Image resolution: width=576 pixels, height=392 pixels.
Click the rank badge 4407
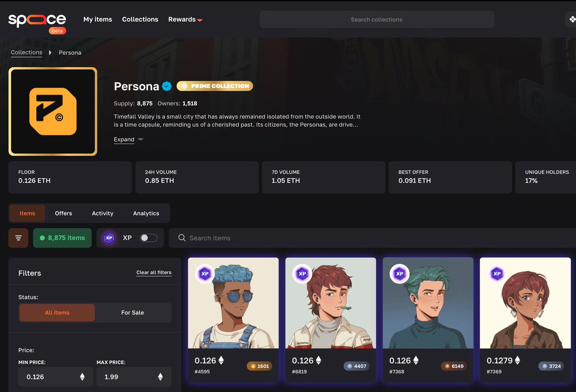tap(357, 366)
